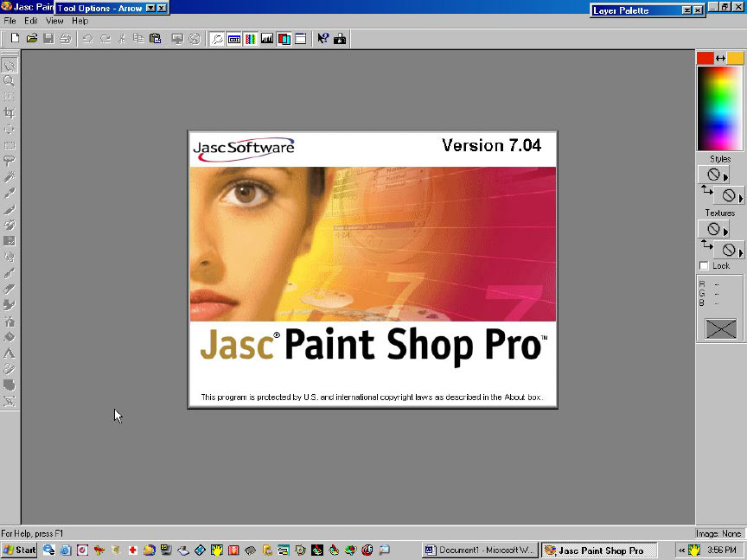Viewport: 747px width, 560px height.
Task: Click the Save floppy disk icon
Action: pos(48,39)
